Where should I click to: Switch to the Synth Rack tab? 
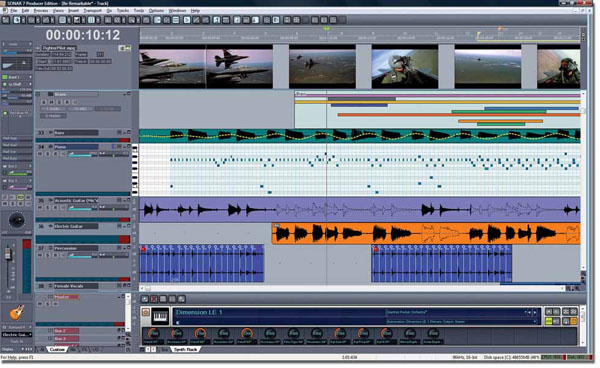pyautogui.click(x=185, y=349)
